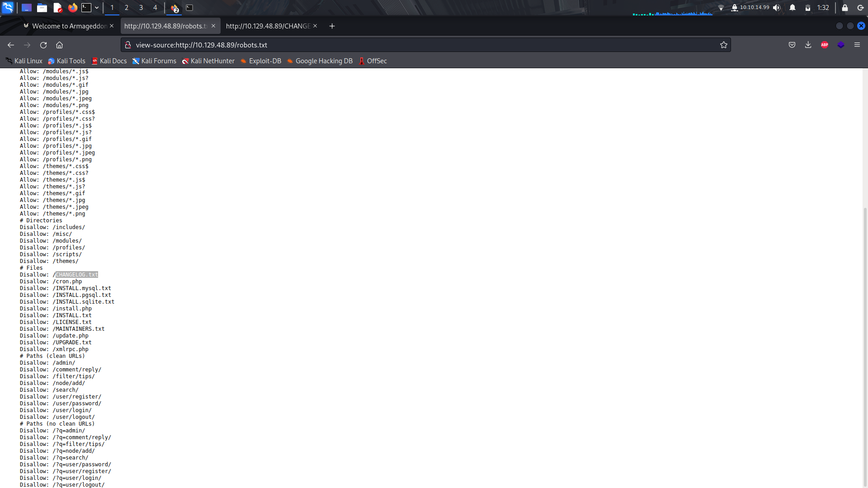Viewport: 868px width, 488px height.
Task: Click the home icon in toolbar
Action: pos(59,45)
